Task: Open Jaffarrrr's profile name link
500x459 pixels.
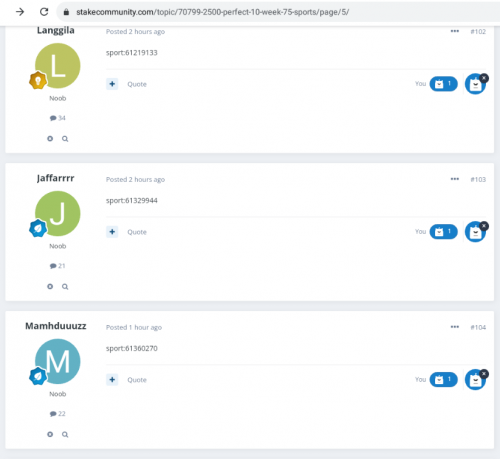Action: point(55,178)
